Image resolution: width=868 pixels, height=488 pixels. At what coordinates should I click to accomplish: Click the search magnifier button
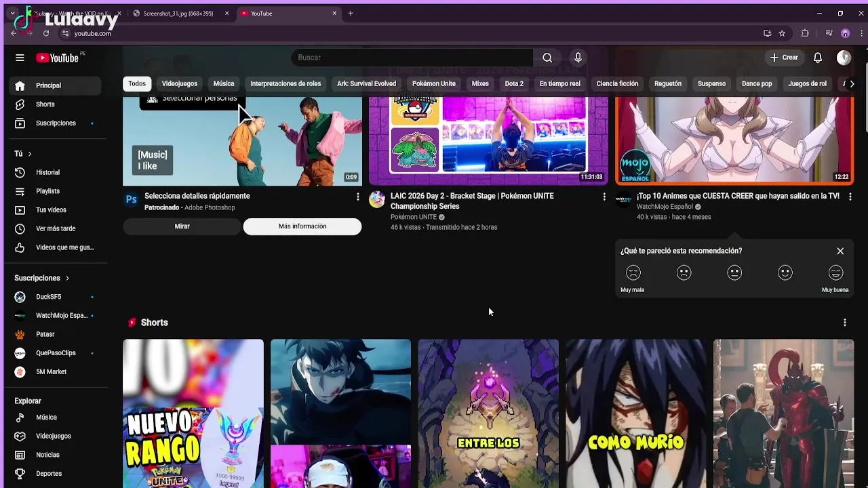tap(547, 58)
